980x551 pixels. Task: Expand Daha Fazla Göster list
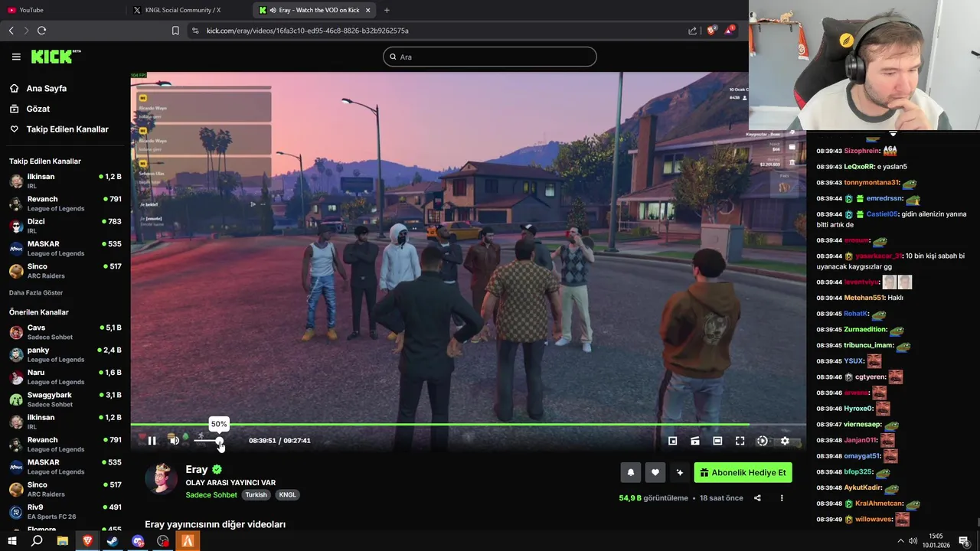tap(36, 293)
